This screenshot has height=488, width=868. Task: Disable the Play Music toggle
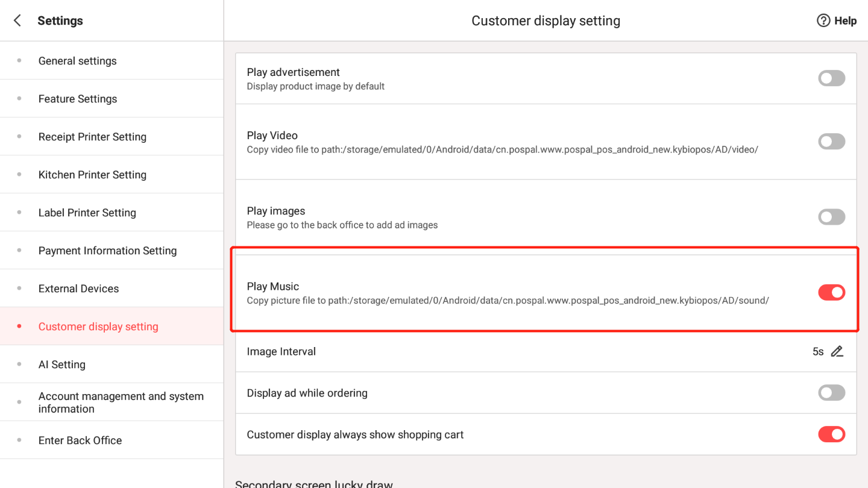832,292
